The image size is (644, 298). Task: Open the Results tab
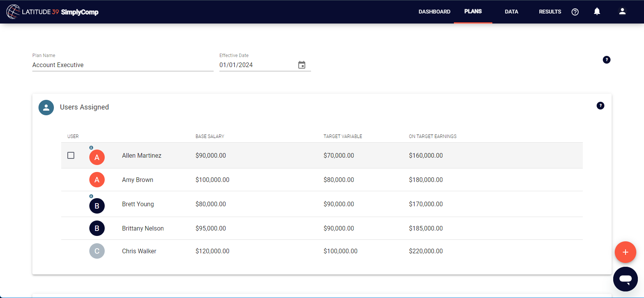(x=550, y=12)
